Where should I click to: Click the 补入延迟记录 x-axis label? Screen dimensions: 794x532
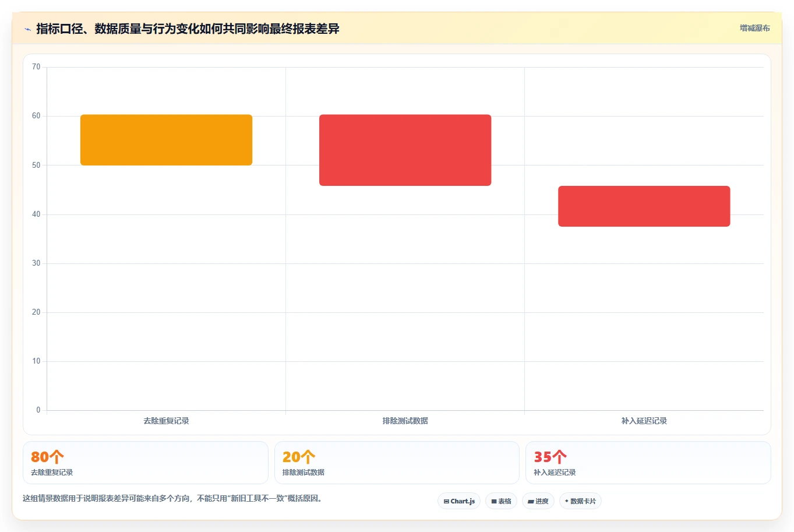(644, 421)
